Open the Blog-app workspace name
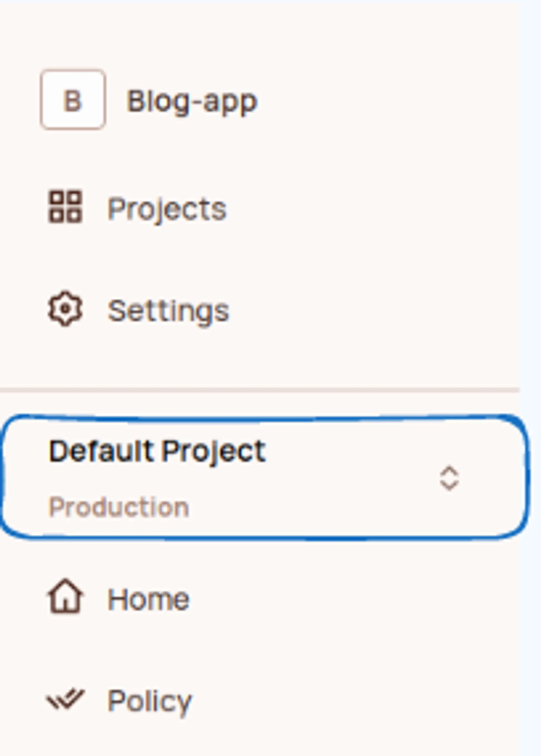 (192, 101)
